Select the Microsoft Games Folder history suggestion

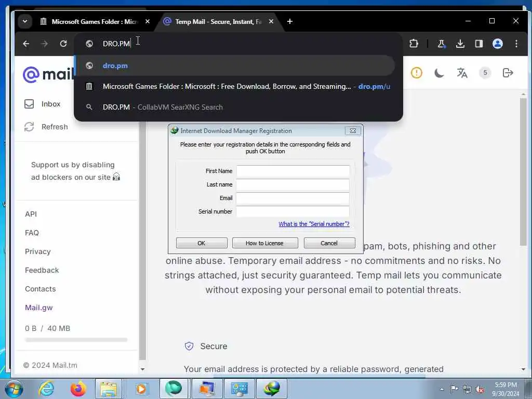click(x=235, y=86)
